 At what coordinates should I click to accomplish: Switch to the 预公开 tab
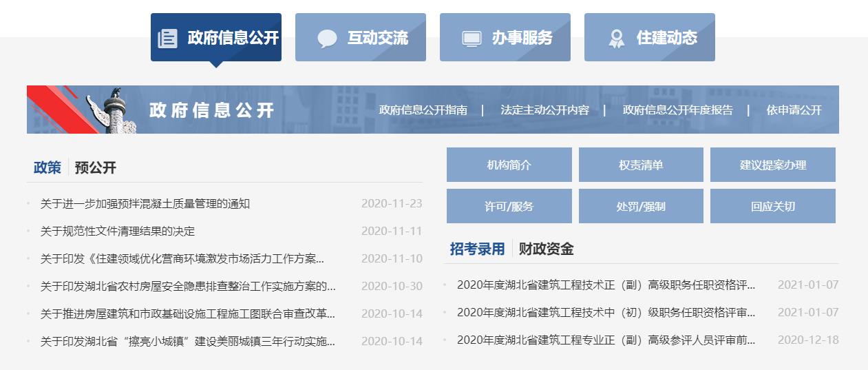[x=96, y=167]
